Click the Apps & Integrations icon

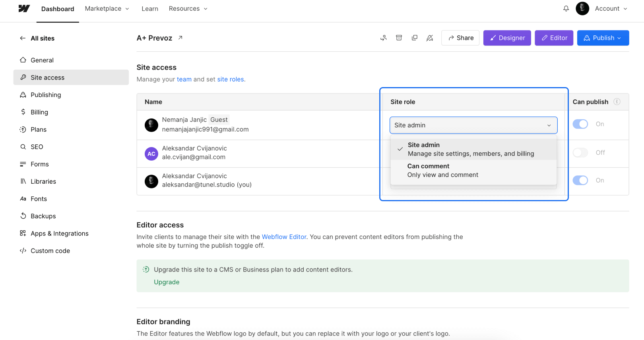[23, 233]
